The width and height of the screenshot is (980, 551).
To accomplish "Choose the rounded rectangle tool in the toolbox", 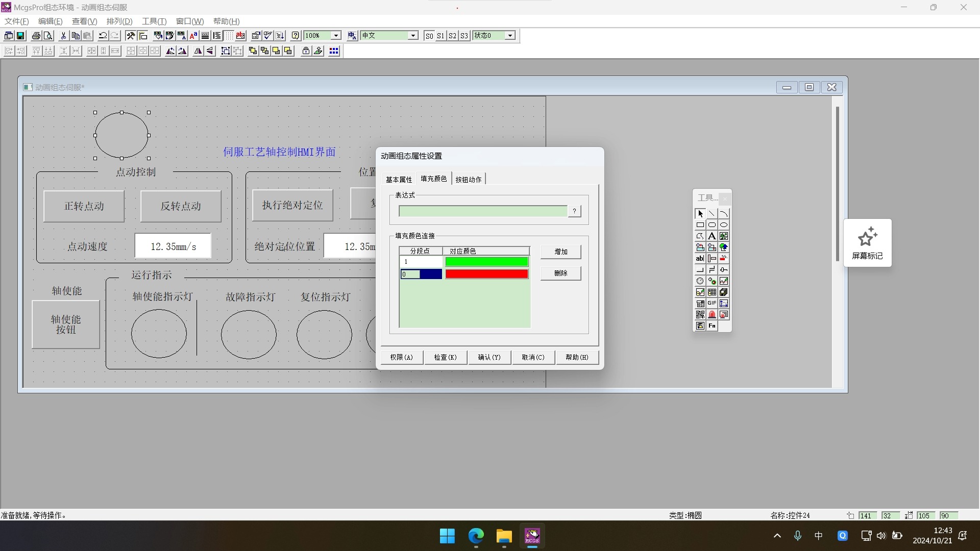I will (712, 225).
